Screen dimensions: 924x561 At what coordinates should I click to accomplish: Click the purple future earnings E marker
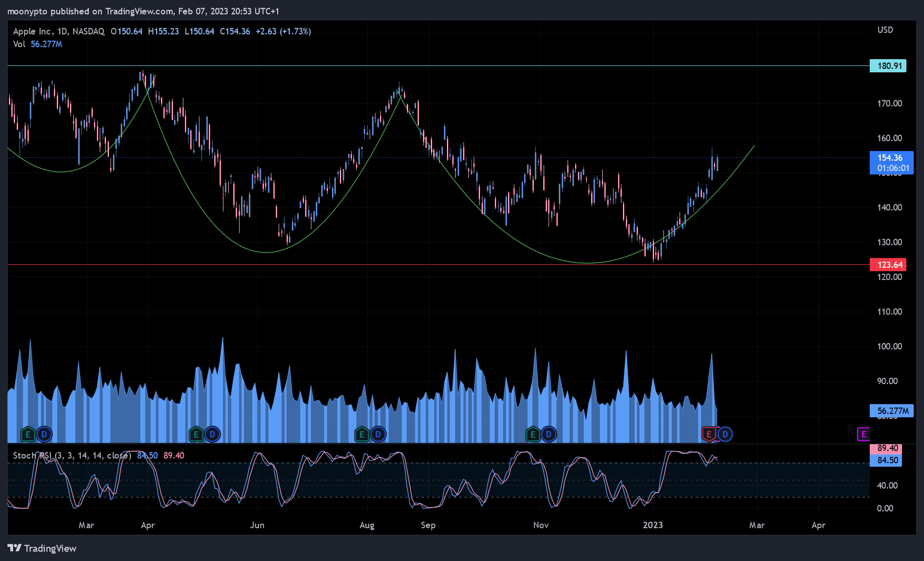pyautogui.click(x=863, y=434)
